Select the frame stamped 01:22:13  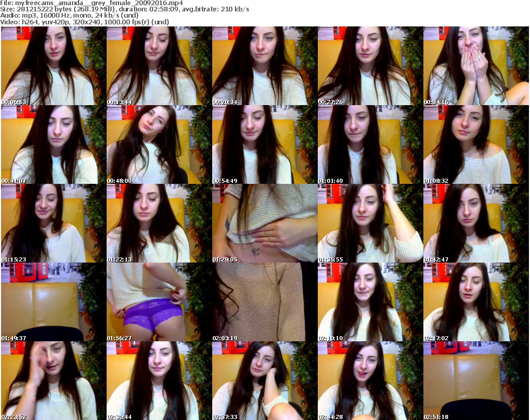click(159, 224)
